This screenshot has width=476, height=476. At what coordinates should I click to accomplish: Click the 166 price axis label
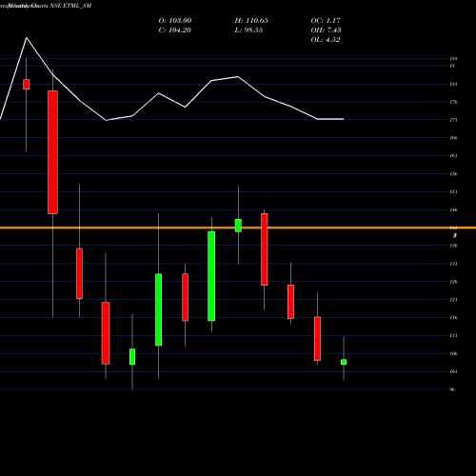click(453, 138)
